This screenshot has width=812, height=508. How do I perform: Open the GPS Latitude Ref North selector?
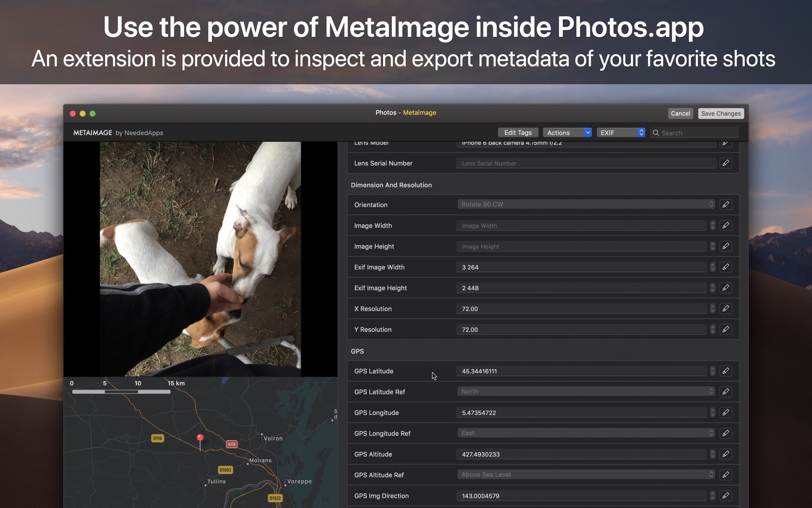[711, 391]
